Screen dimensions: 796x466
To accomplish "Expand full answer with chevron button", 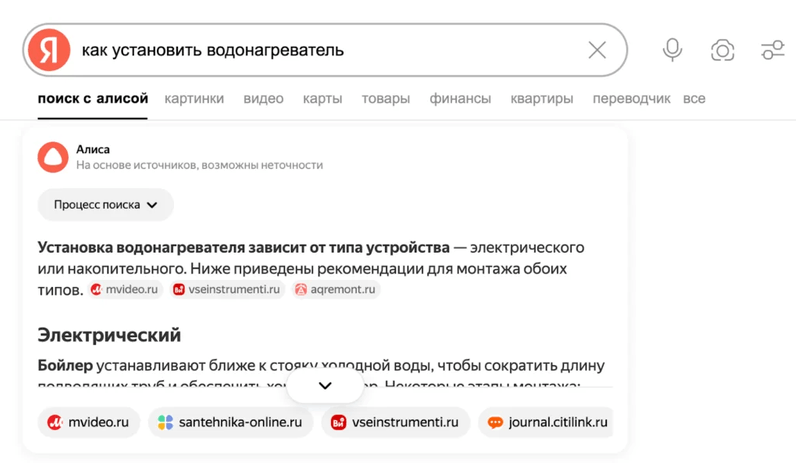I will 325,385.
